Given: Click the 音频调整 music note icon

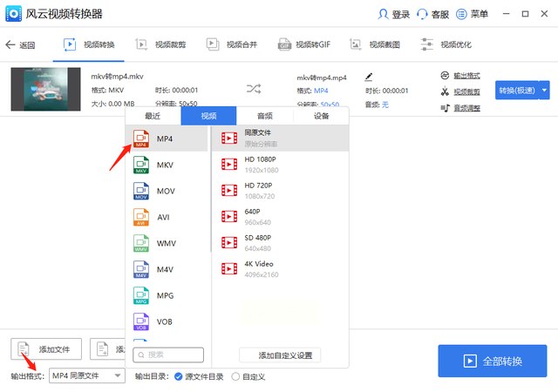Looking at the screenshot, I should pyautogui.click(x=445, y=108).
